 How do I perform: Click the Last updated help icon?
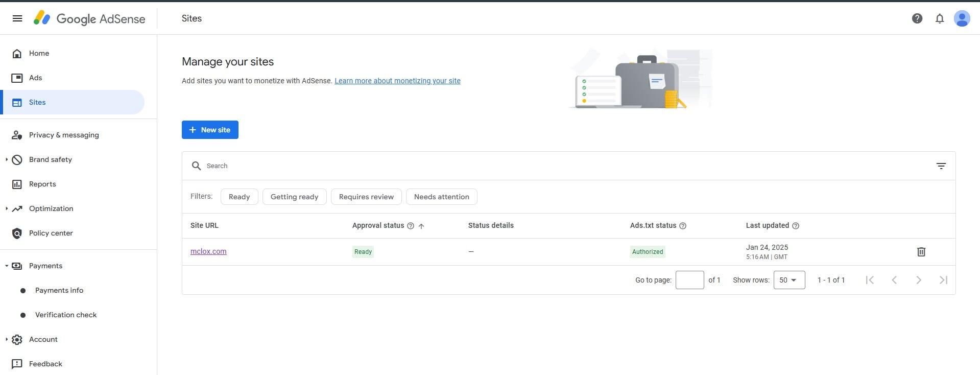[x=795, y=226]
